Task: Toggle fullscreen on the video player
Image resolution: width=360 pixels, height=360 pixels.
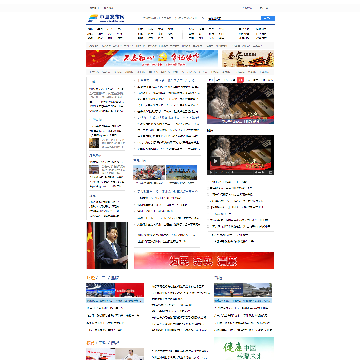Action: click(x=271, y=172)
